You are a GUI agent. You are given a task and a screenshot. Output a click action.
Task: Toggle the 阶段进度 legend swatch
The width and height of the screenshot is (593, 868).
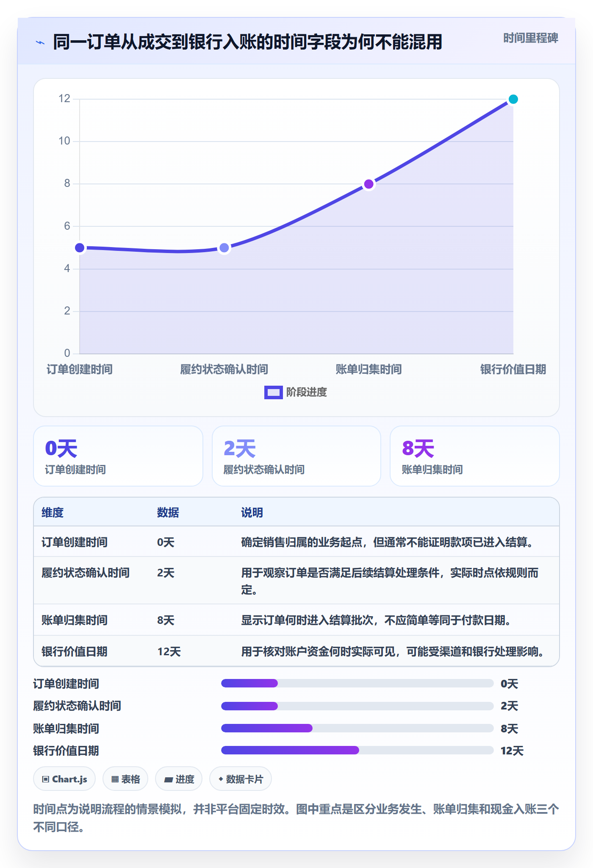(x=273, y=392)
